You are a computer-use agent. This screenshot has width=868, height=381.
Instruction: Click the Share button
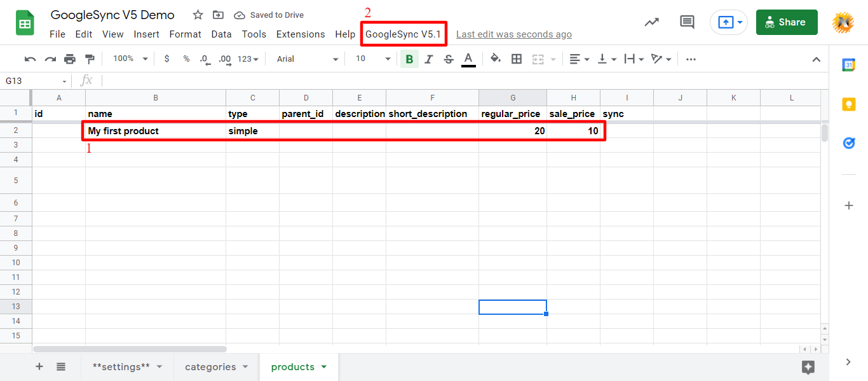pos(787,22)
